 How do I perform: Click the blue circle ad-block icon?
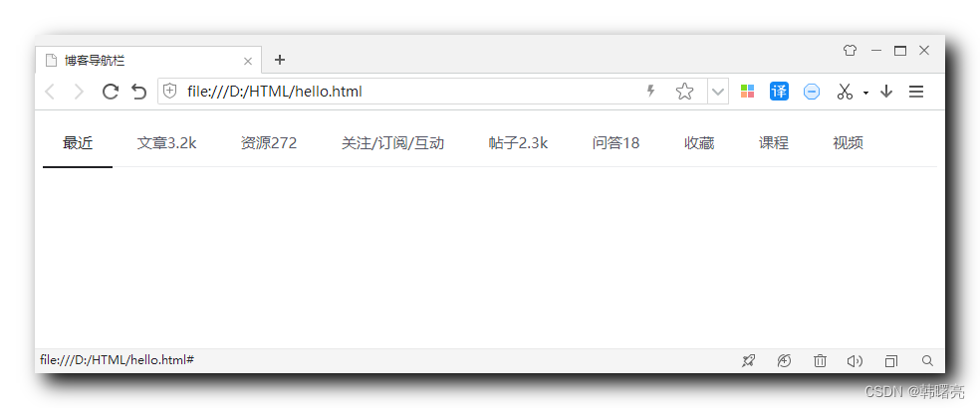tap(812, 92)
